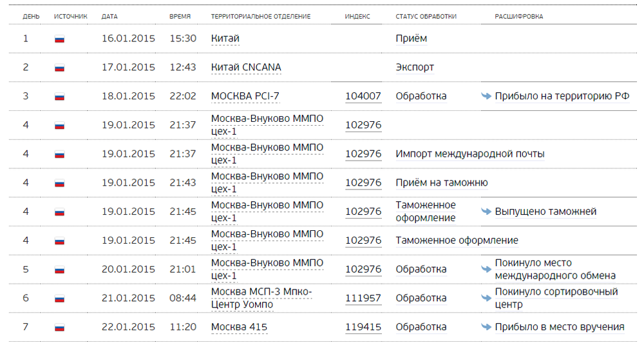Click the Экспорт status text
The height and width of the screenshot is (345, 644).
coord(415,68)
